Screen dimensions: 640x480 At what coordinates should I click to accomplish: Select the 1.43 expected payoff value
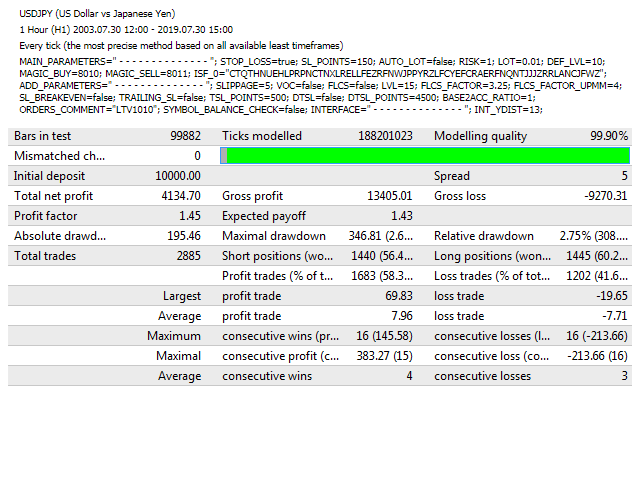[402, 216]
